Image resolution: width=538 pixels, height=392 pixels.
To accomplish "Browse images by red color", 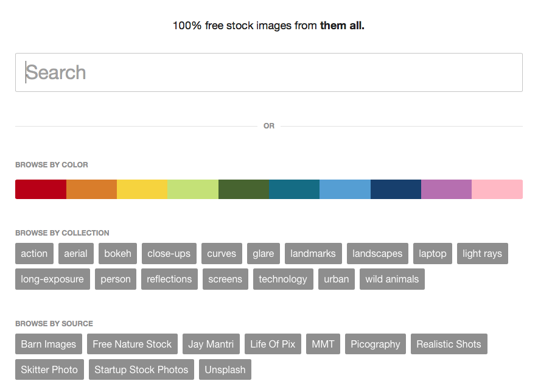I will 41,189.
